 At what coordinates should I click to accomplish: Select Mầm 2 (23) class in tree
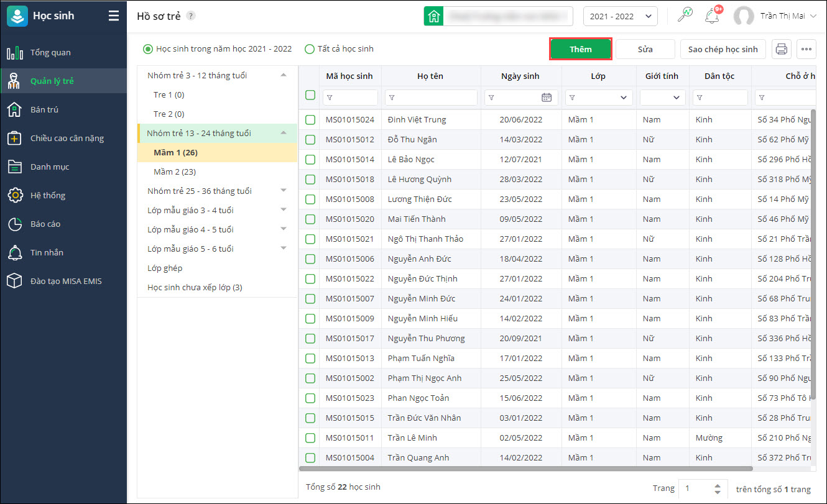[x=175, y=172]
